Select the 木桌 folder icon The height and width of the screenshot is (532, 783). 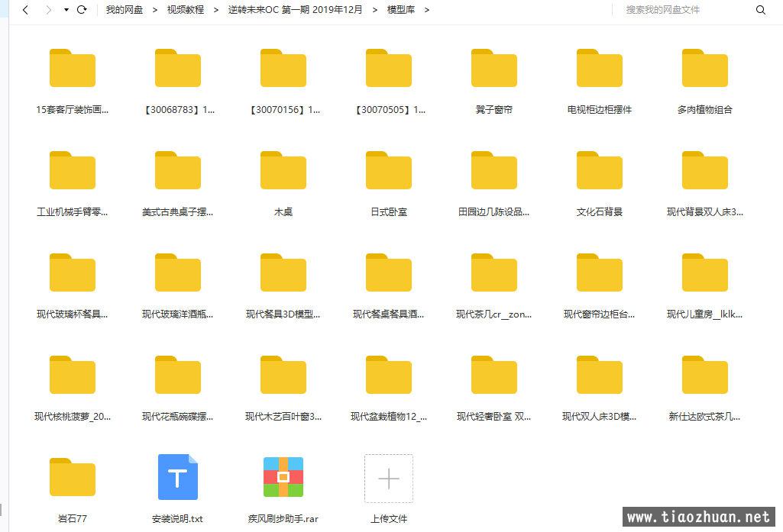point(283,170)
